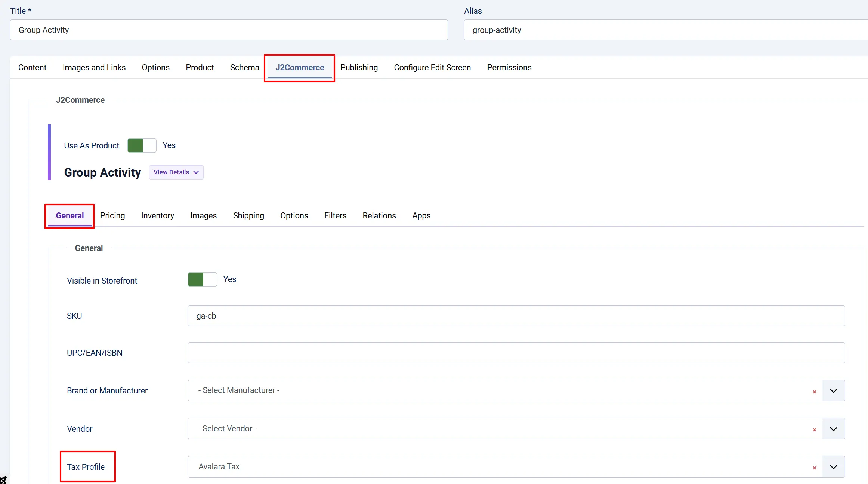Open the Permissions tab

click(x=509, y=67)
